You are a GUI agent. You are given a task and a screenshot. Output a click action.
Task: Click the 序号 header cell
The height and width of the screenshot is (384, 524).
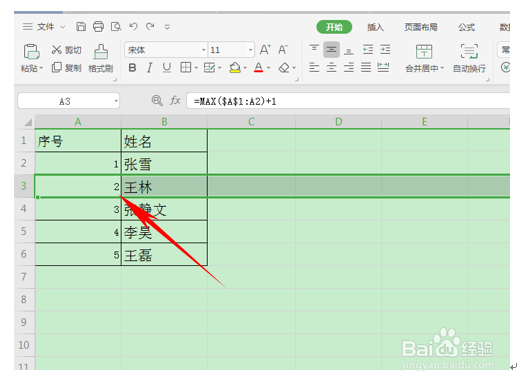78,141
